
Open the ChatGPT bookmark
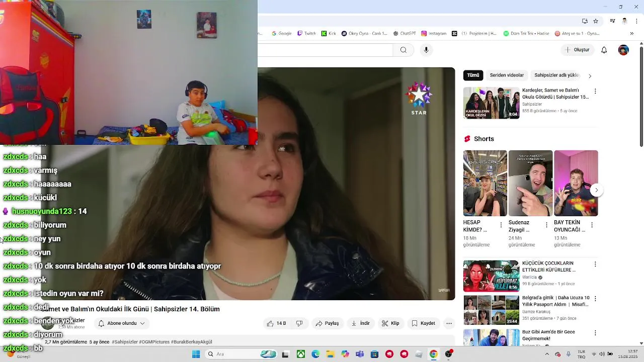405,34
